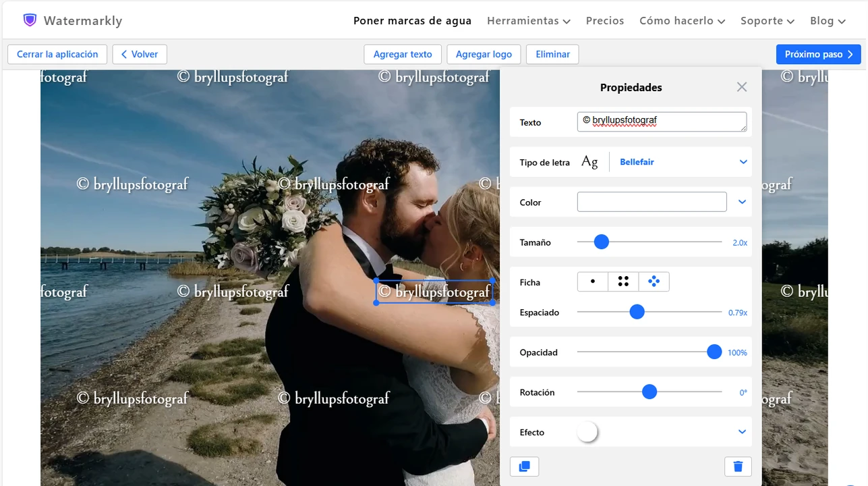Click the Efecto preview circle
868x486 pixels.
pos(587,432)
